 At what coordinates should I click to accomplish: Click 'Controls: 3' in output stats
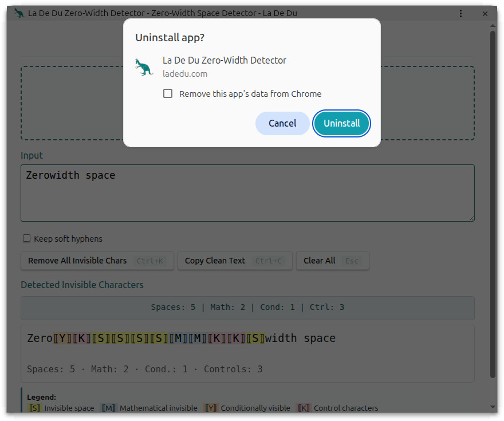tap(233, 369)
